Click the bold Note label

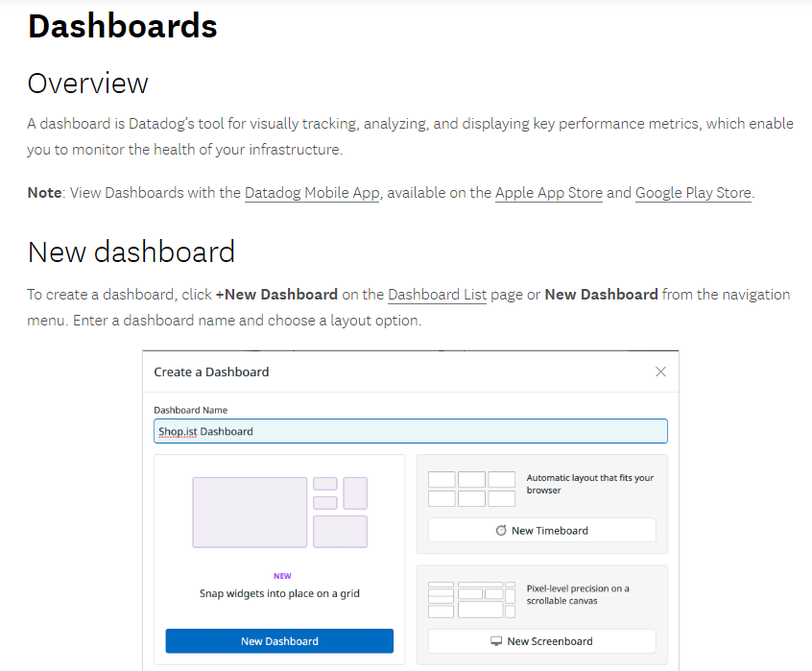point(44,193)
